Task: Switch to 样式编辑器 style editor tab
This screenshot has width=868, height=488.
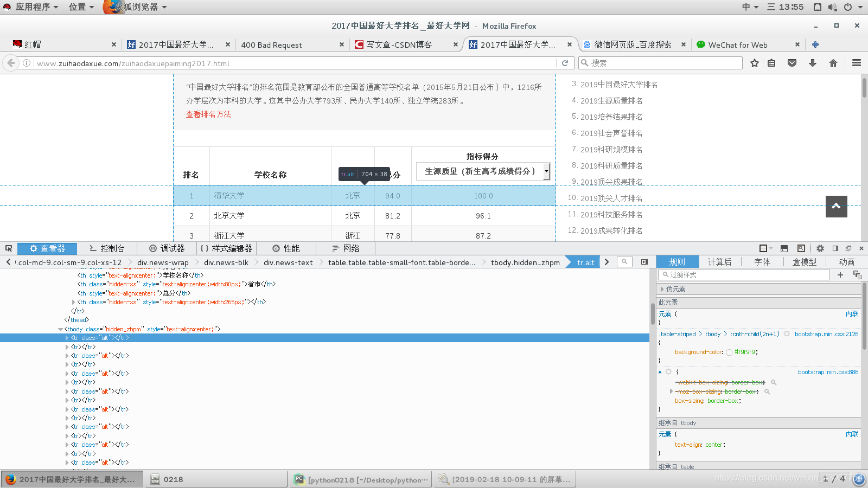Action: (x=226, y=248)
